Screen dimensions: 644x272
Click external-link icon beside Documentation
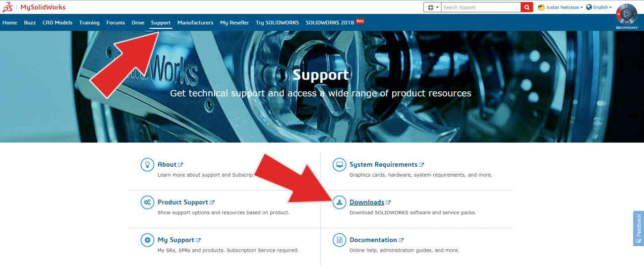coord(401,240)
